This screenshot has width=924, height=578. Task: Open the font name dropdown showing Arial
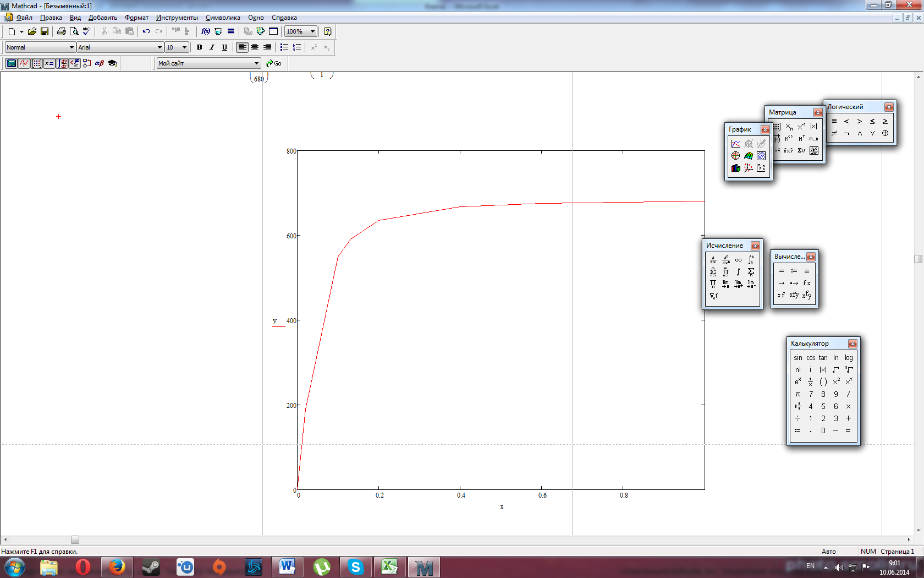pos(159,47)
